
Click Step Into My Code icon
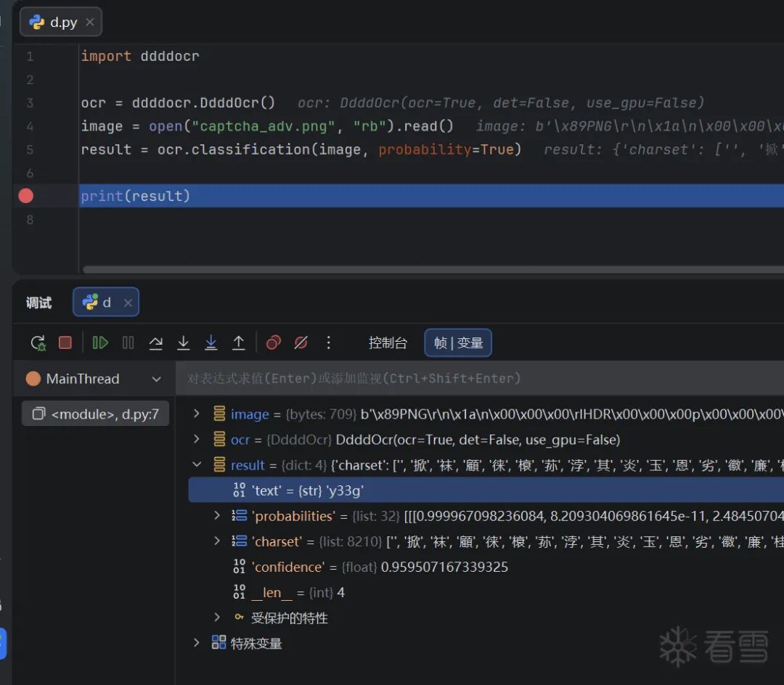pyautogui.click(x=211, y=343)
